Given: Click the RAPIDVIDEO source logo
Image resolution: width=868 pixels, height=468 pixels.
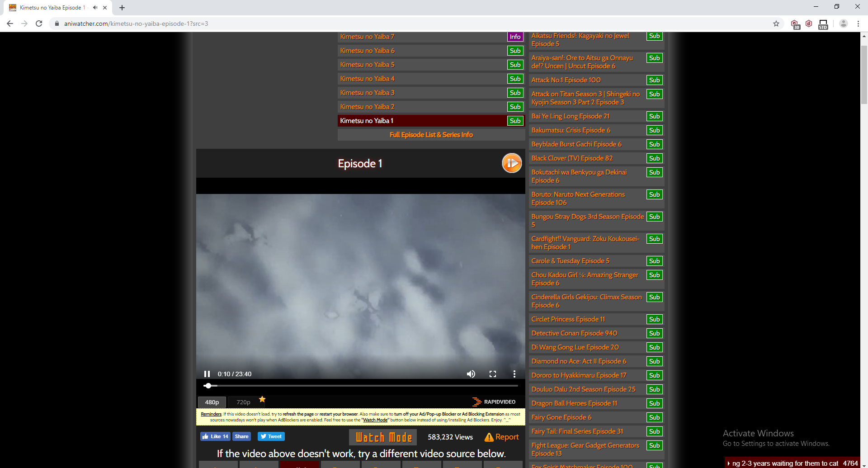Looking at the screenshot, I should click(494, 402).
